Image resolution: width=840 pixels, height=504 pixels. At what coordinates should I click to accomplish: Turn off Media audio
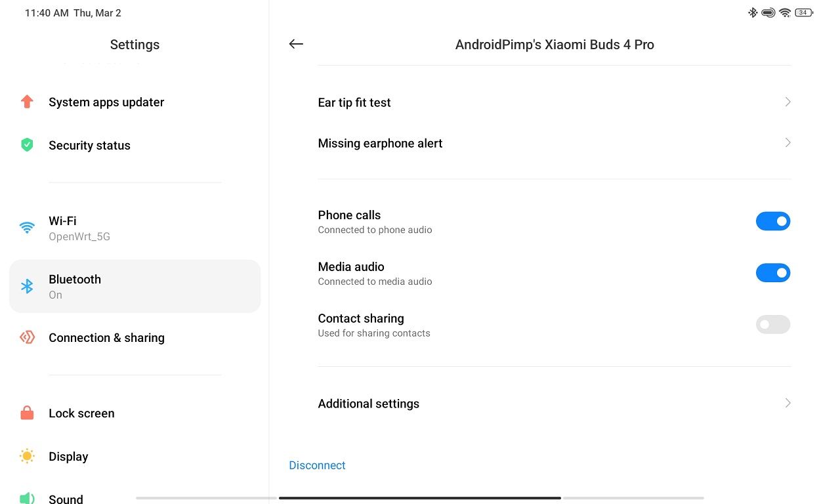pyautogui.click(x=773, y=272)
